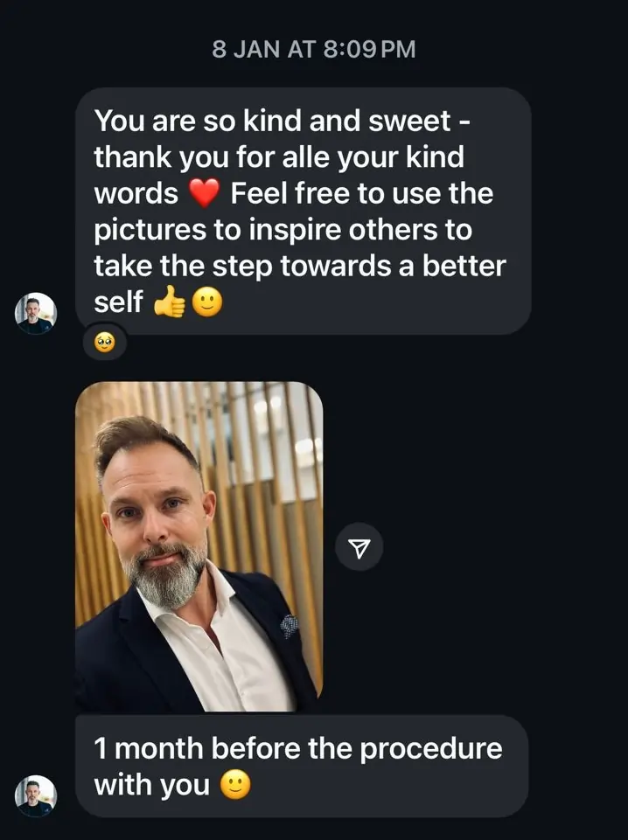Click the thumbs-up emoji after 'self'

(170, 303)
